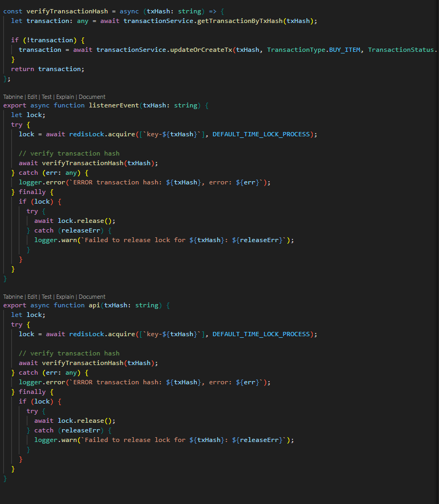Click logger.error line in listenerEvent function
This screenshot has width=439, height=504.
point(145,183)
